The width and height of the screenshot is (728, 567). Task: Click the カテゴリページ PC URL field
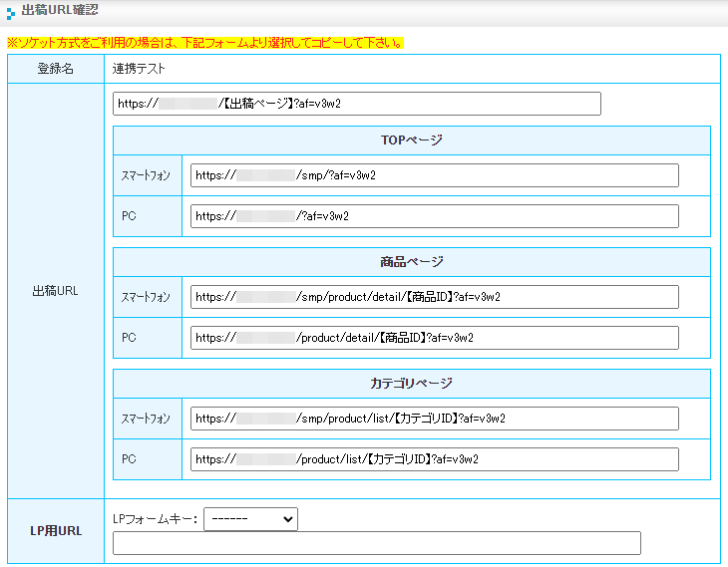(434, 459)
